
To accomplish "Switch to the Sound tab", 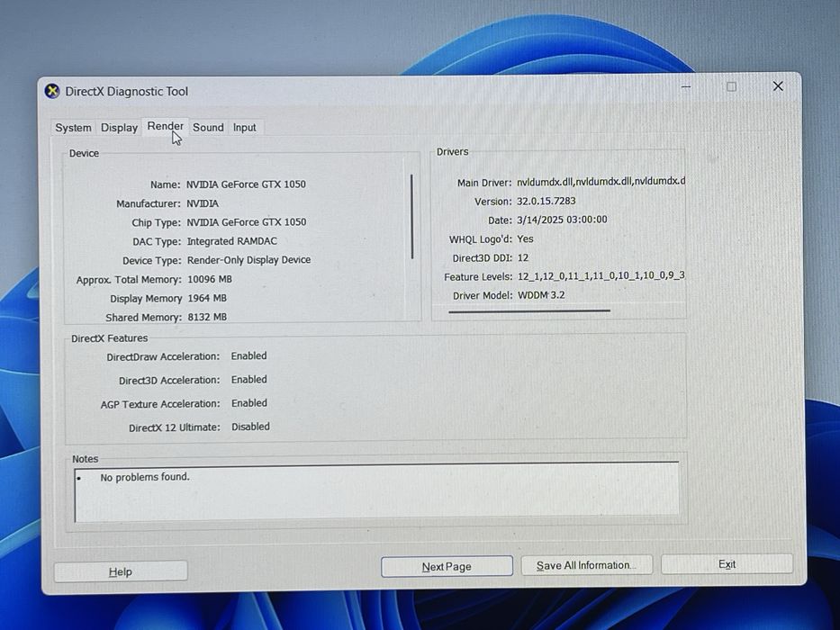I will pyautogui.click(x=208, y=128).
